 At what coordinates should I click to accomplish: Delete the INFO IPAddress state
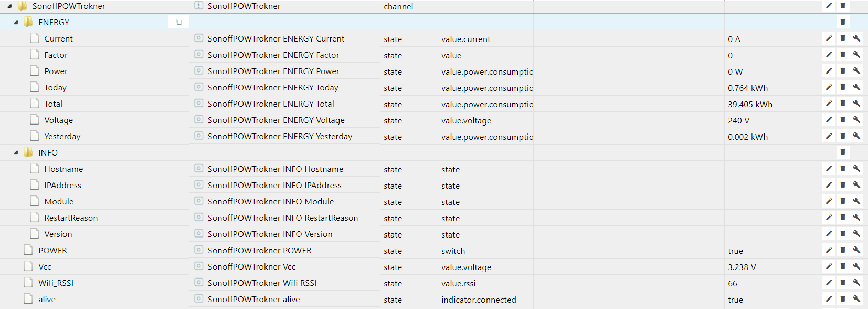843,185
